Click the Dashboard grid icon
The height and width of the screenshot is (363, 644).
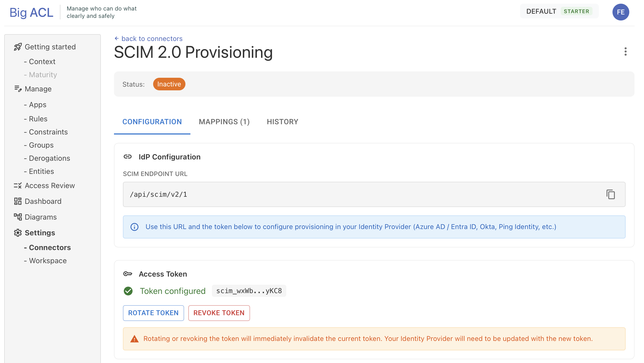(18, 201)
